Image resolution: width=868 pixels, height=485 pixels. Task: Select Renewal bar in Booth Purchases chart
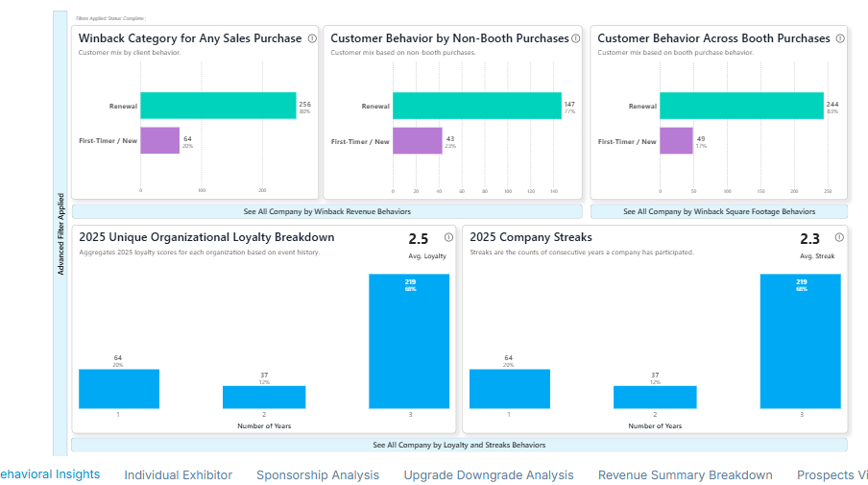click(740, 106)
